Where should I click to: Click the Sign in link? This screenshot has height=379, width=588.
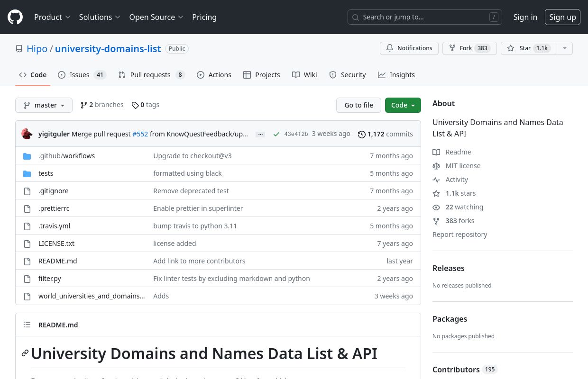pos(525,17)
